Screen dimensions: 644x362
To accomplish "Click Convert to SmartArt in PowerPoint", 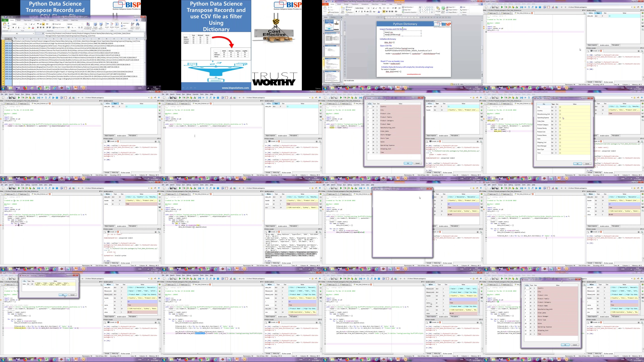I will 410,12.
